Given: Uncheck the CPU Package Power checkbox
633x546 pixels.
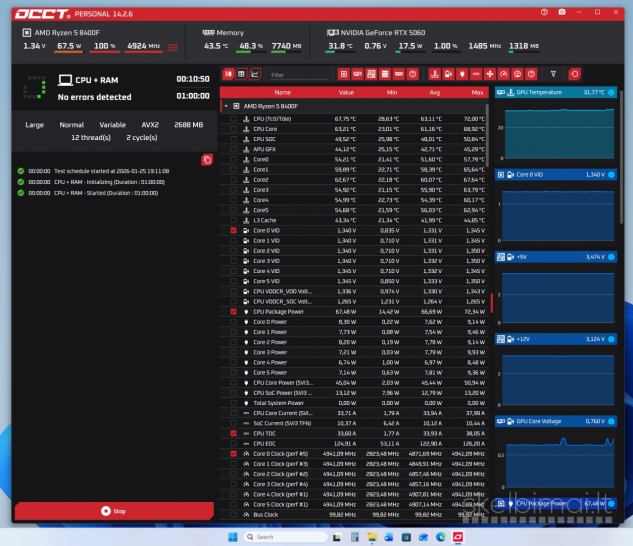Looking at the screenshot, I should pyautogui.click(x=233, y=311).
